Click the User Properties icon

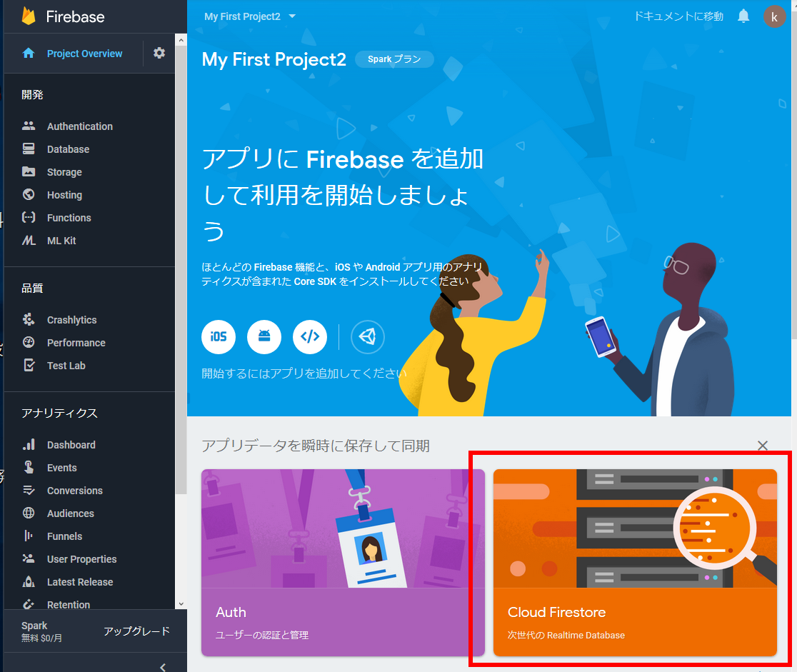(x=29, y=558)
